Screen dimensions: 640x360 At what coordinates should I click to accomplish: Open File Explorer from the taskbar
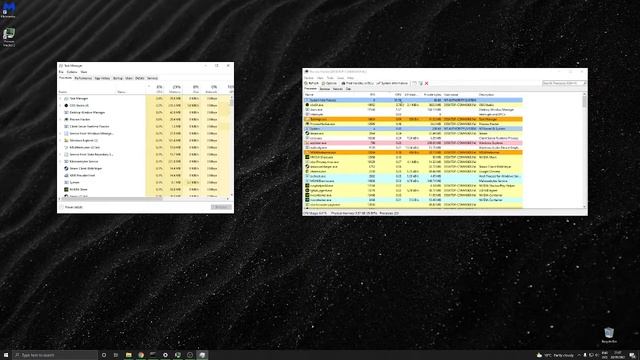click(x=129, y=355)
